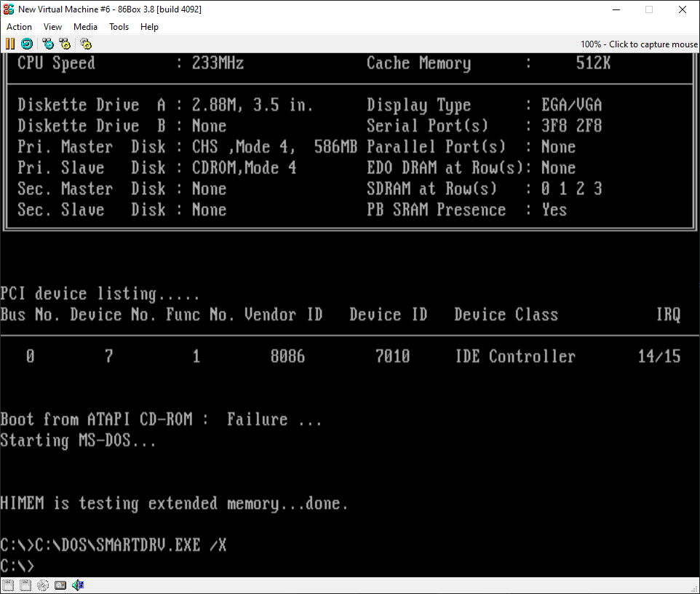Click the second floppy drive status bar icon
Image resolution: width=700 pixels, height=594 pixels.
(25, 585)
